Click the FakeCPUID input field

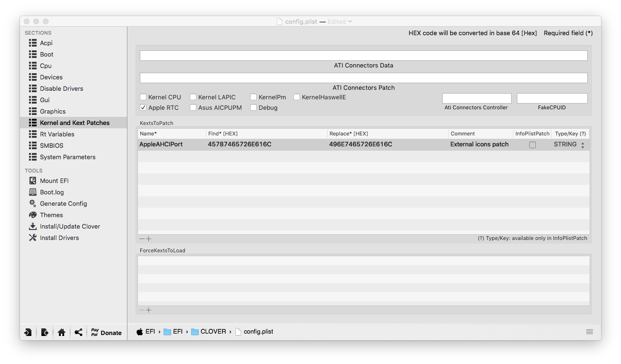coord(552,98)
